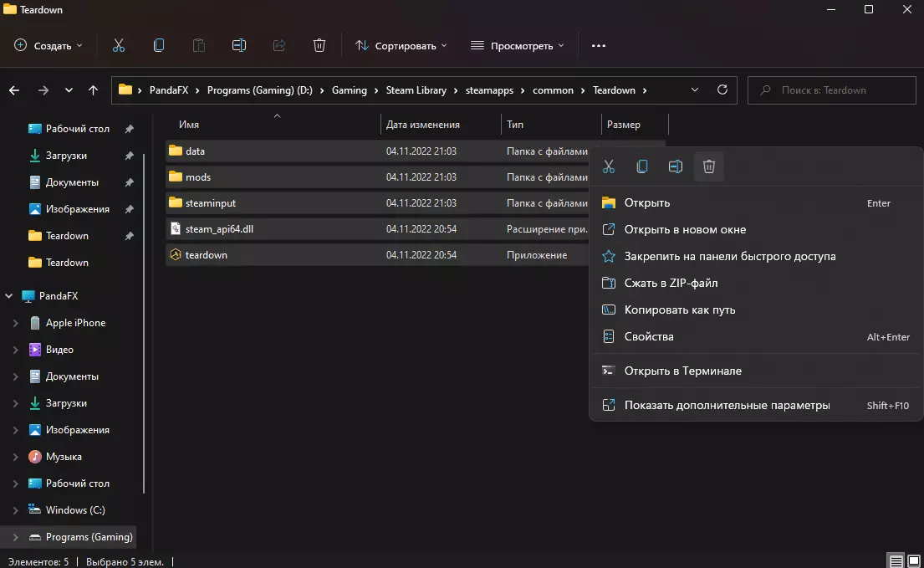
Task: Click the Создать new item button
Action: pos(48,45)
